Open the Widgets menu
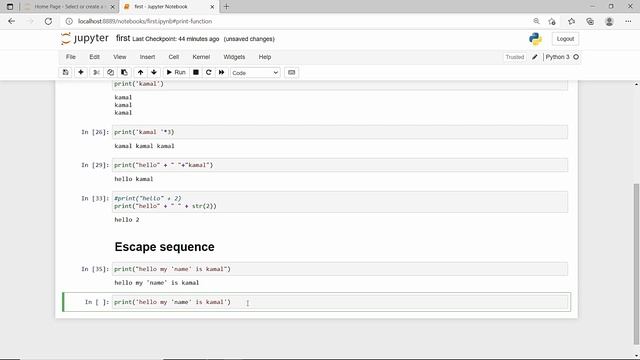This screenshot has width=640, height=360. (x=234, y=57)
